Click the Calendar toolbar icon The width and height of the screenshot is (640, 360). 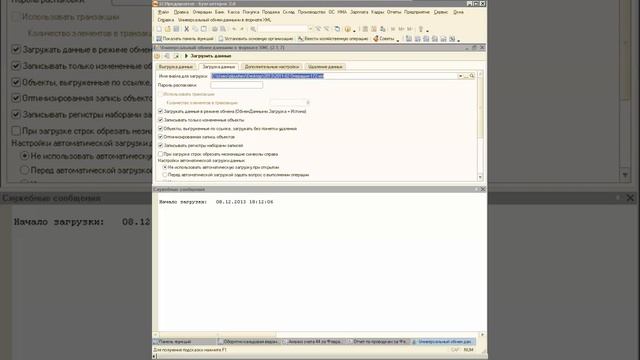[374, 29]
